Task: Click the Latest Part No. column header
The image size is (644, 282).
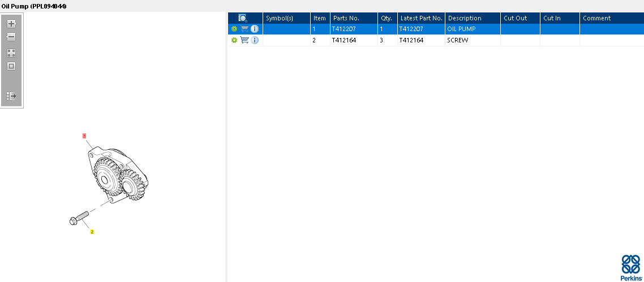Action: coord(421,18)
